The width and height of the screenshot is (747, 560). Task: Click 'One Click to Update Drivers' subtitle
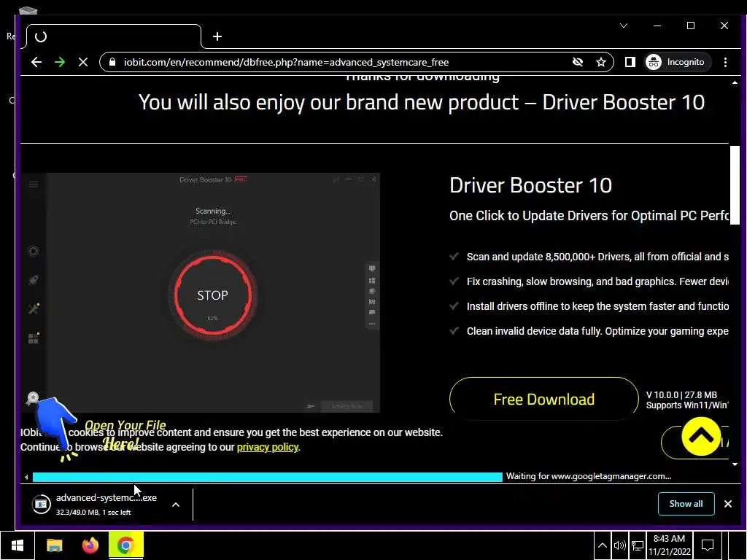(589, 216)
